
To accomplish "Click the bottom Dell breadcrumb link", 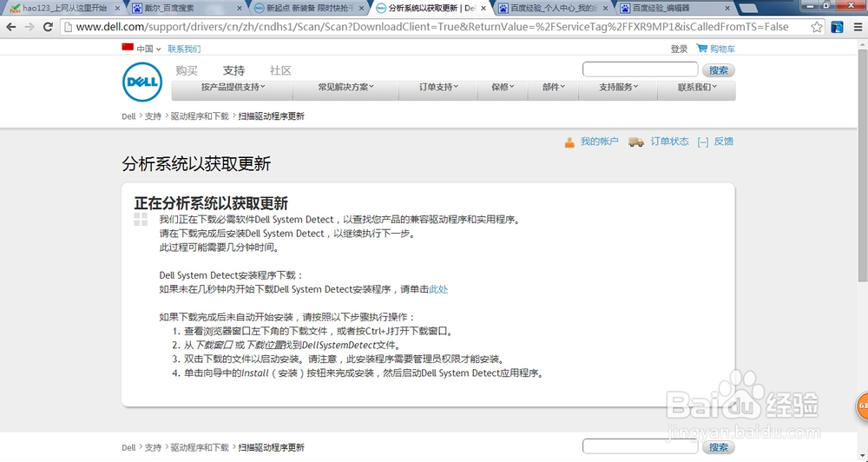I will pyautogui.click(x=128, y=447).
